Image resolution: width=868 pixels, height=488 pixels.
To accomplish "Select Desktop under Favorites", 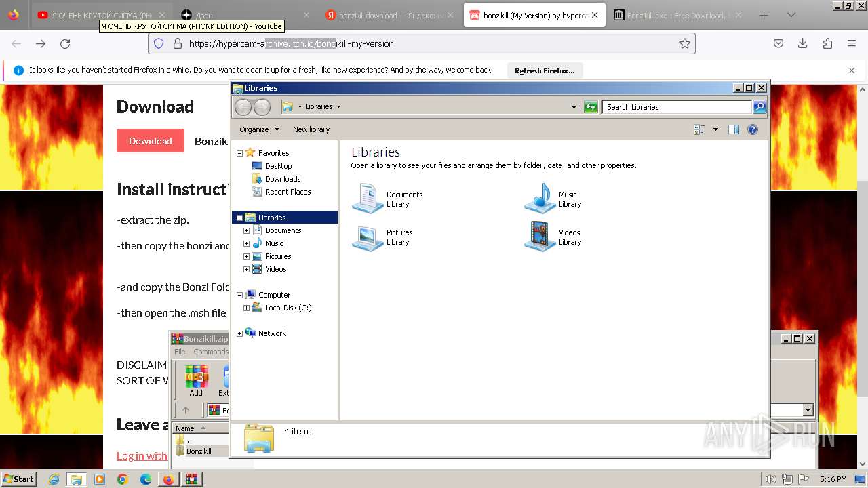I will point(278,166).
